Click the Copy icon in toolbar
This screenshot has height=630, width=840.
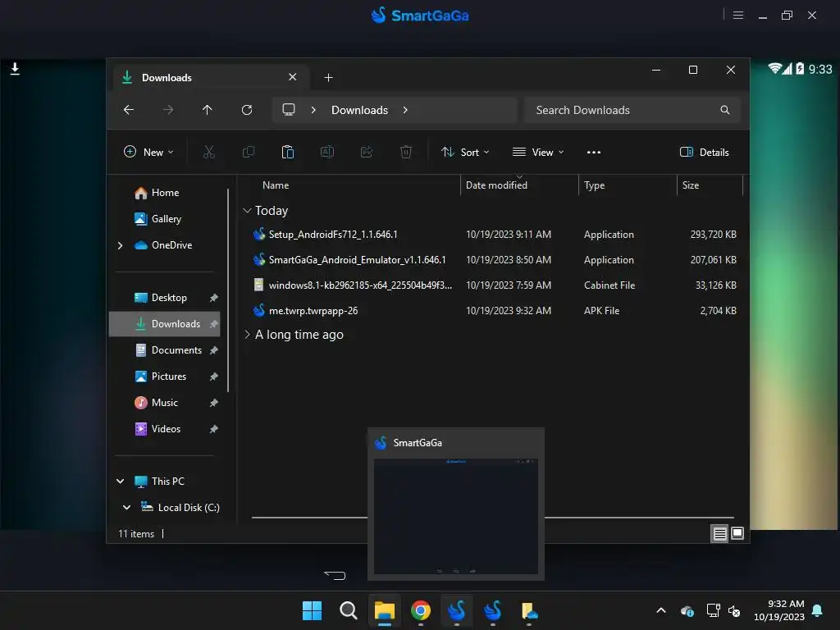[249, 152]
